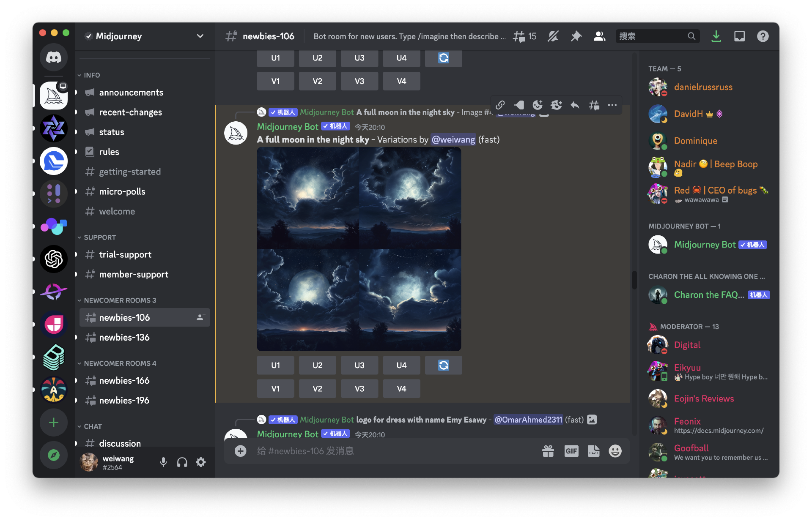This screenshot has width=812, height=521.
Task: Open the announcements channel
Action: pos(131,93)
